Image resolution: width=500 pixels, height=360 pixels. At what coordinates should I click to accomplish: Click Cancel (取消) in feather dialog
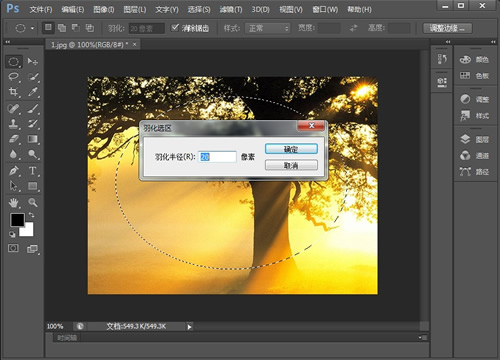pyautogui.click(x=291, y=165)
